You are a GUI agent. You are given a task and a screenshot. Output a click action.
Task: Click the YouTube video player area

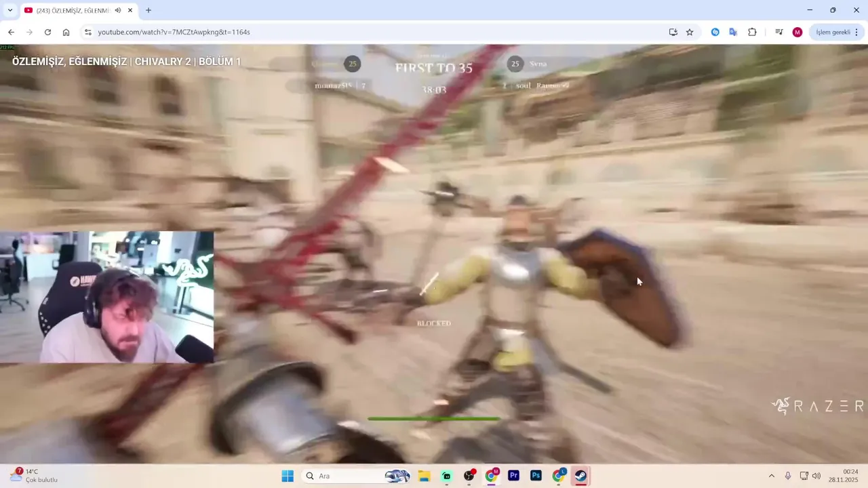434,254
